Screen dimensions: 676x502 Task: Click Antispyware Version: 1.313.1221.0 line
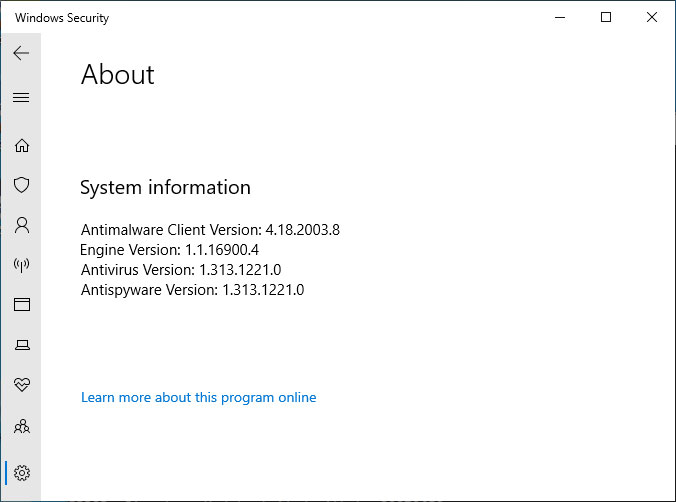click(192, 290)
